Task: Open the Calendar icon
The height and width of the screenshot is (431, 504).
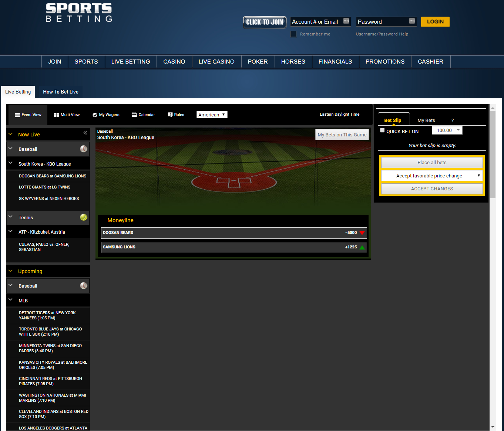Action: (134, 115)
